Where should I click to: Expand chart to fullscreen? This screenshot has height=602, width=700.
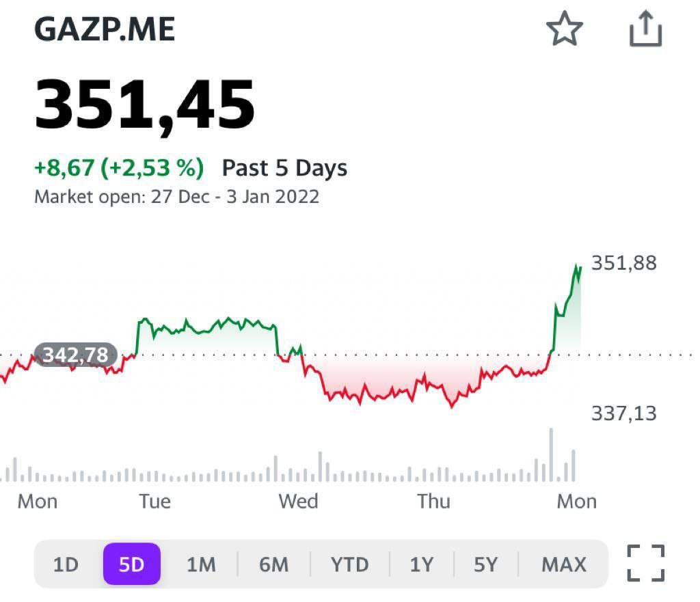pos(645,563)
